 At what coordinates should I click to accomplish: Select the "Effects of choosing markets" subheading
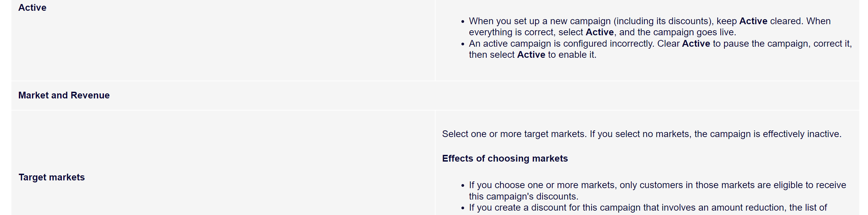505,159
